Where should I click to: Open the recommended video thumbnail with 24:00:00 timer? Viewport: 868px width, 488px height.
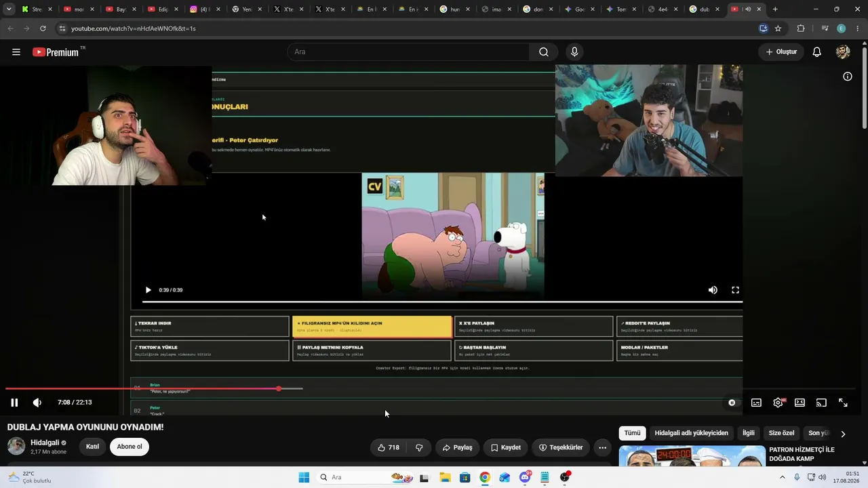tap(692, 455)
